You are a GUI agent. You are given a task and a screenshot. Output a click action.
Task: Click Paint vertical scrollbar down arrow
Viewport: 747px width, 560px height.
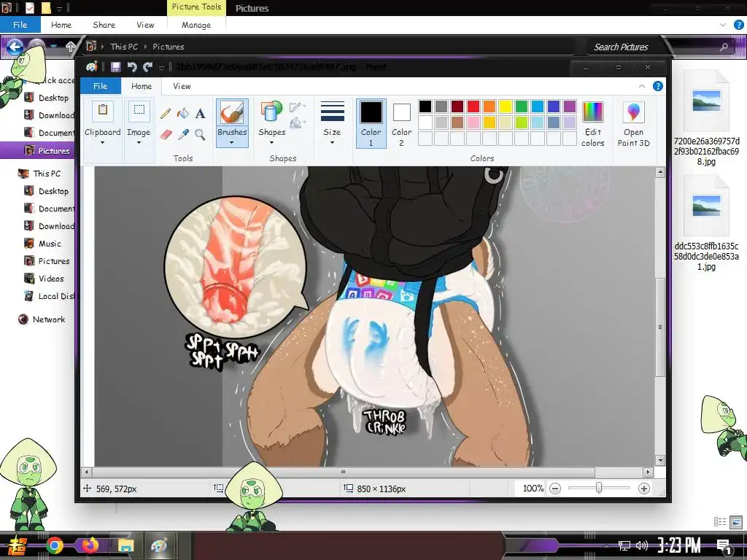(659, 461)
